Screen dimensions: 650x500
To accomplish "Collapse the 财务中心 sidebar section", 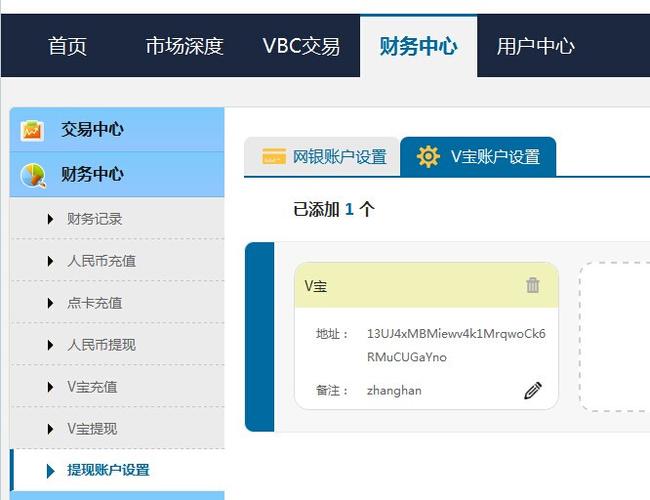I will (117, 175).
